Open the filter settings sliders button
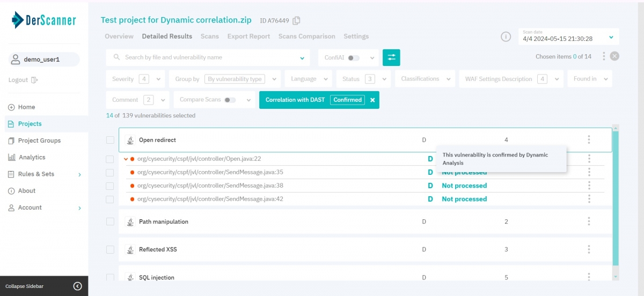Viewport: 644px width, 296px height. coord(391,57)
